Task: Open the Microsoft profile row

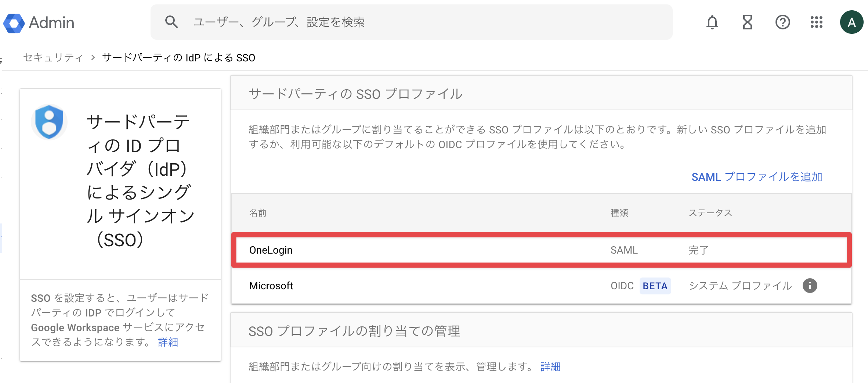Action: click(541, 286)
